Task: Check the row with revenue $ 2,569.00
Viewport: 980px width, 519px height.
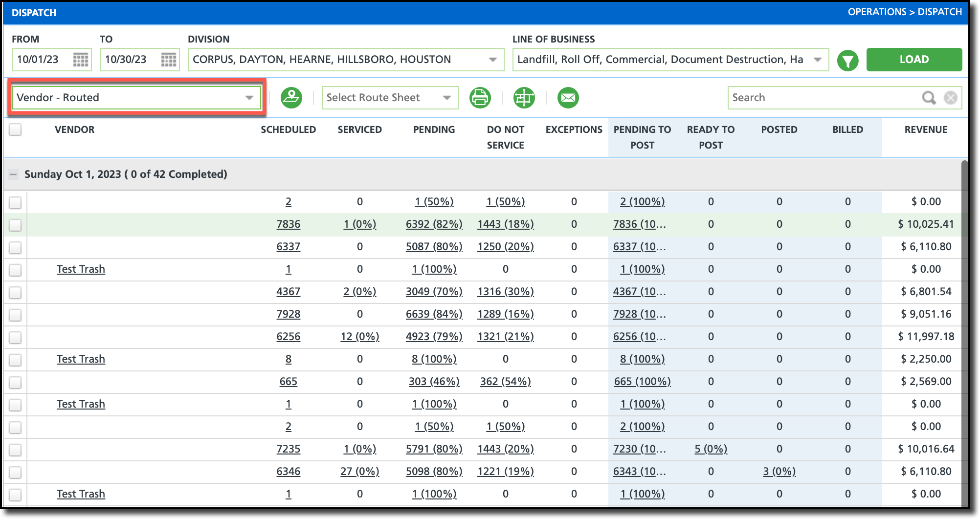Action: tap(16, 382)
